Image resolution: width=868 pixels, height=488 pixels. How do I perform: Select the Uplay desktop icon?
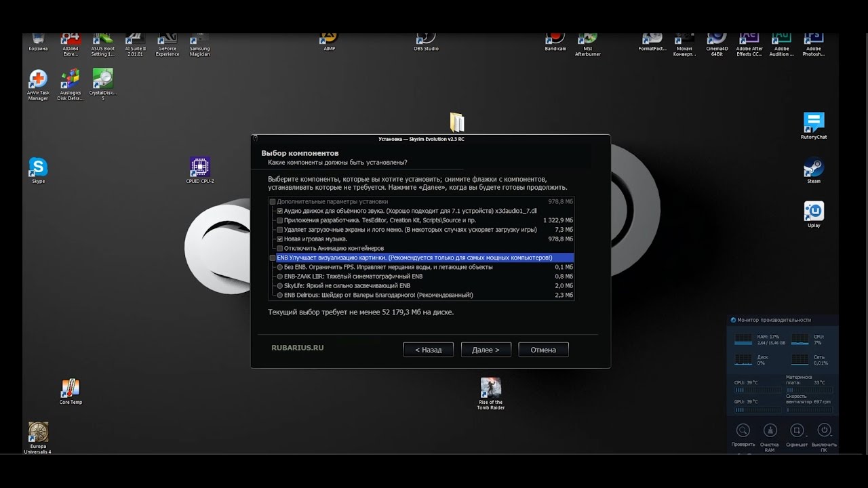(x=814, y=215)
